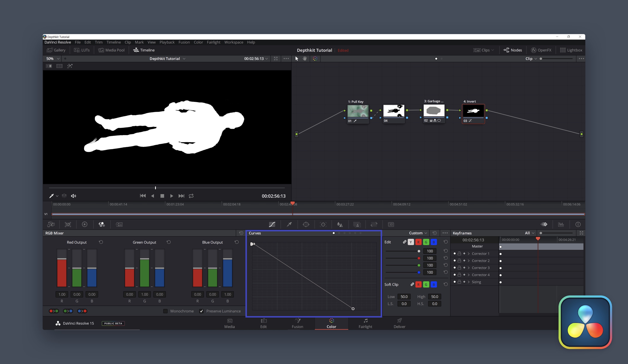Expand Corrector 2 in Keyframes
This screenshot has width=628, height=364.
(x=468, y=261)
